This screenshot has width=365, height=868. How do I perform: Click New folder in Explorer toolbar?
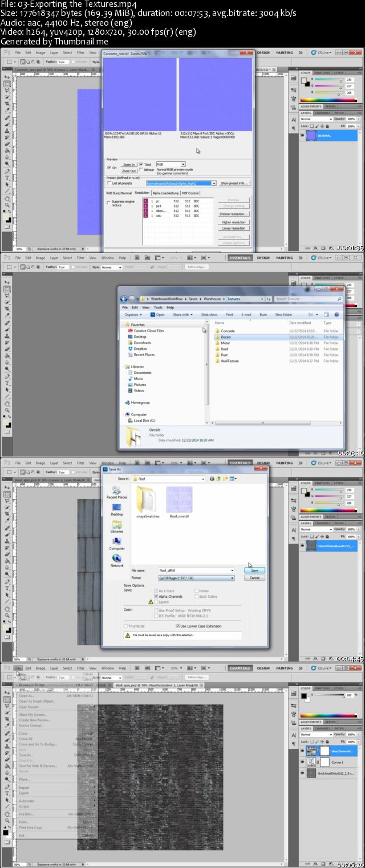pyautogui.click(x=283, y=315)
